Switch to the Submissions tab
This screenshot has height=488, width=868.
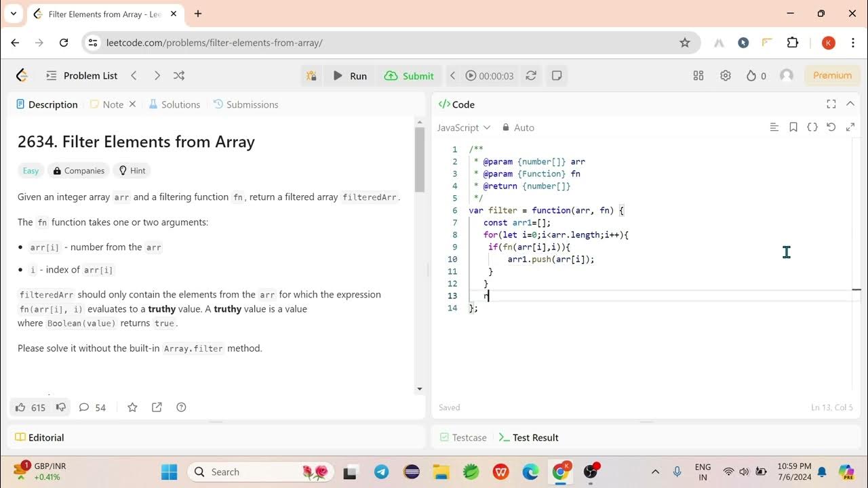click(x=245, y=104)
